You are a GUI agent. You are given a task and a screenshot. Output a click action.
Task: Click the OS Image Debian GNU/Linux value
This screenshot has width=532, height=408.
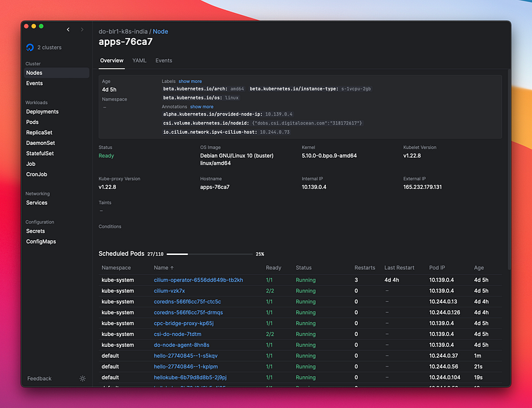point(237,159)
